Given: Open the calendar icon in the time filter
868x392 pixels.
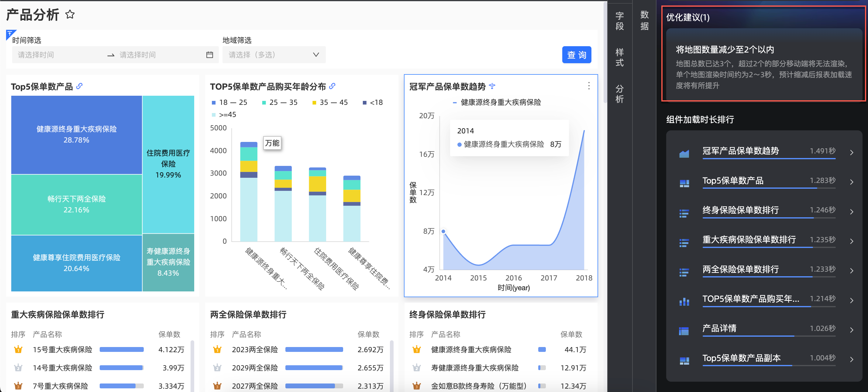Looking at the screenshot, I should [x=210, y=55].
